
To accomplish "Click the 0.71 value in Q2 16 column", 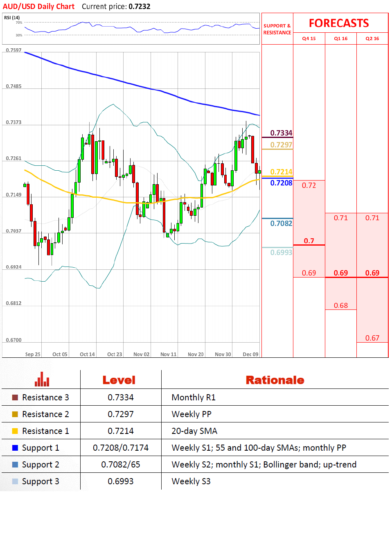I will (372, 218).
